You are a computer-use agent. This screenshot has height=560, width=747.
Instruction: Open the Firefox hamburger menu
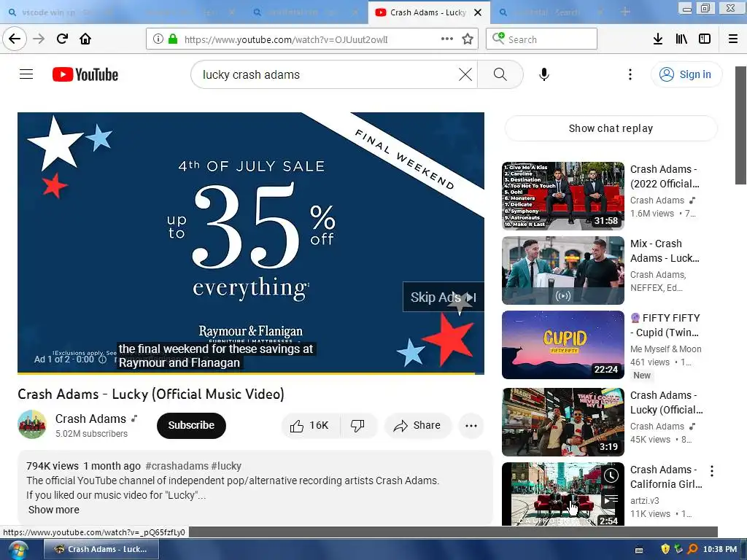pos(733,39)
